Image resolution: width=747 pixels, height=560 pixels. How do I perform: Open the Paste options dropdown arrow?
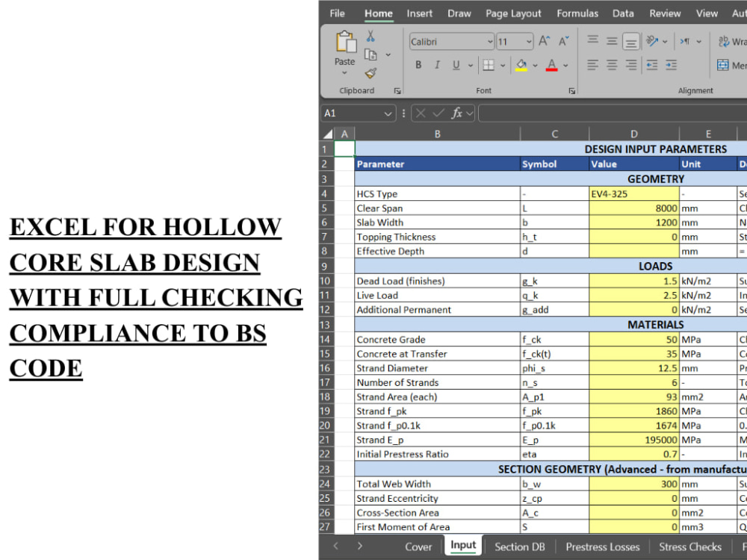pyautogui.click(x=344, y=73)
